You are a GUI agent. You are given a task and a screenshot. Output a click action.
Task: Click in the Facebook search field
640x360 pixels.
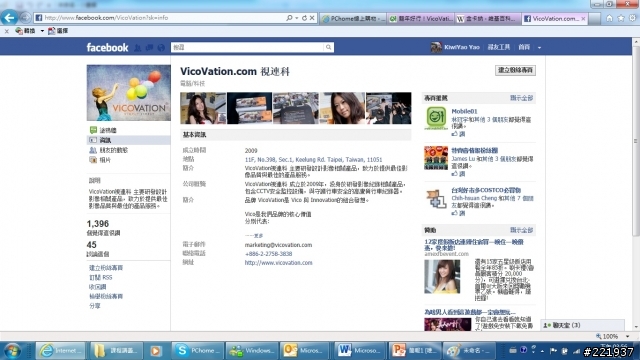[x=247, y=47]
